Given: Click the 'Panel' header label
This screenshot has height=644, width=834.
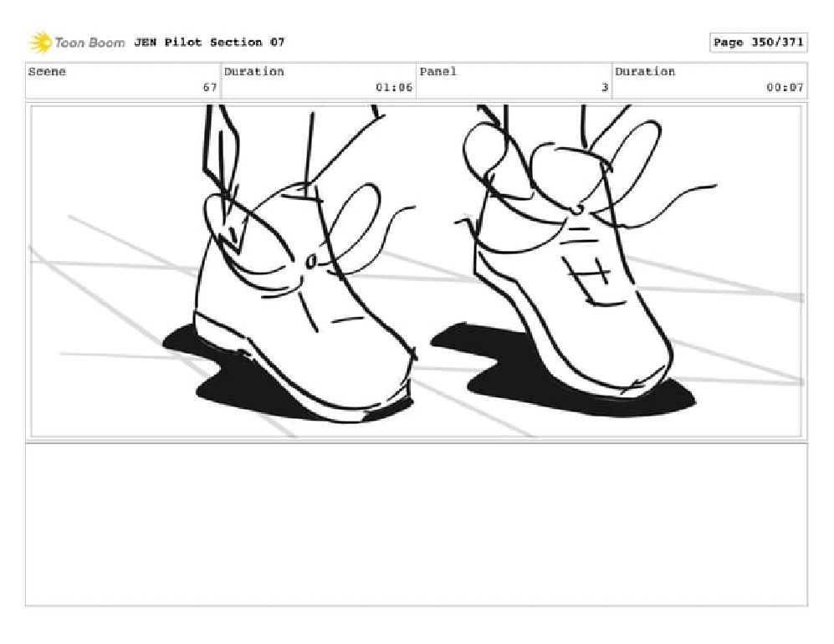Looking at the screenshot, I should (x=437, y=71).
